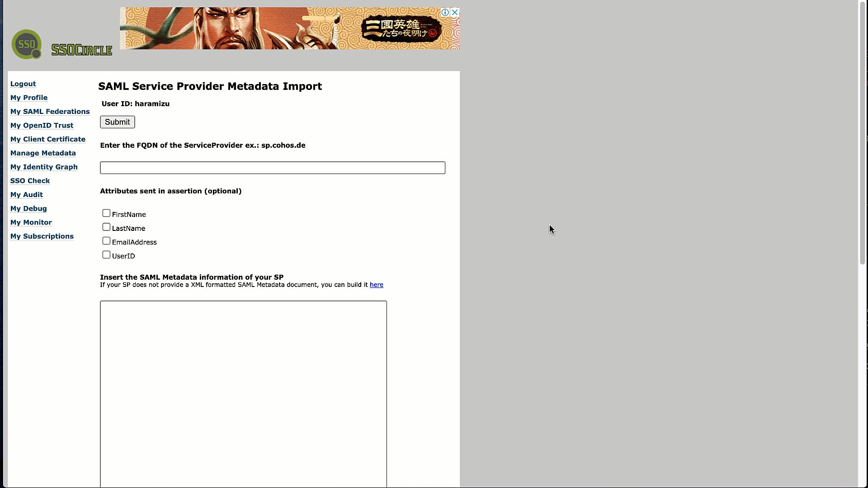Viewport: 868px width, 488px height.
Task: Click the SSO Check icon
Action: point(30,181)
